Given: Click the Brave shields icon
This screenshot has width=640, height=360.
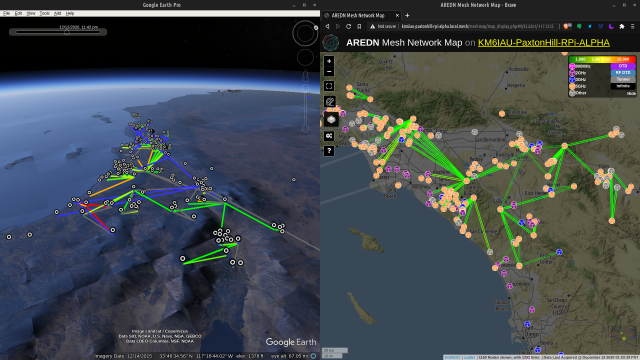Looking at the screenshot, I should point(567,26).
